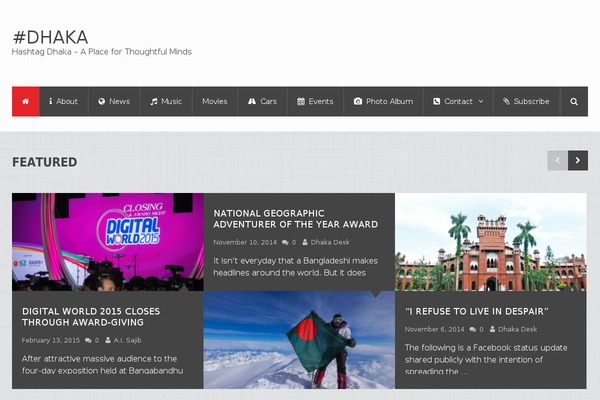Click the road icon beside Cars

252,101
